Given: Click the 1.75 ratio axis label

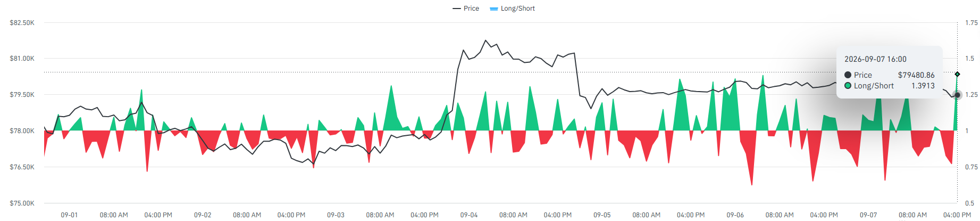Looking at the screenshot, I should tap(971, 23).
